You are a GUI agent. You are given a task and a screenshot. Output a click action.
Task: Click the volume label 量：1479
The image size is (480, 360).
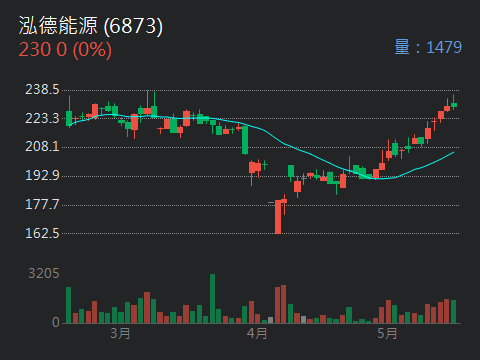(x=428, y=47)
